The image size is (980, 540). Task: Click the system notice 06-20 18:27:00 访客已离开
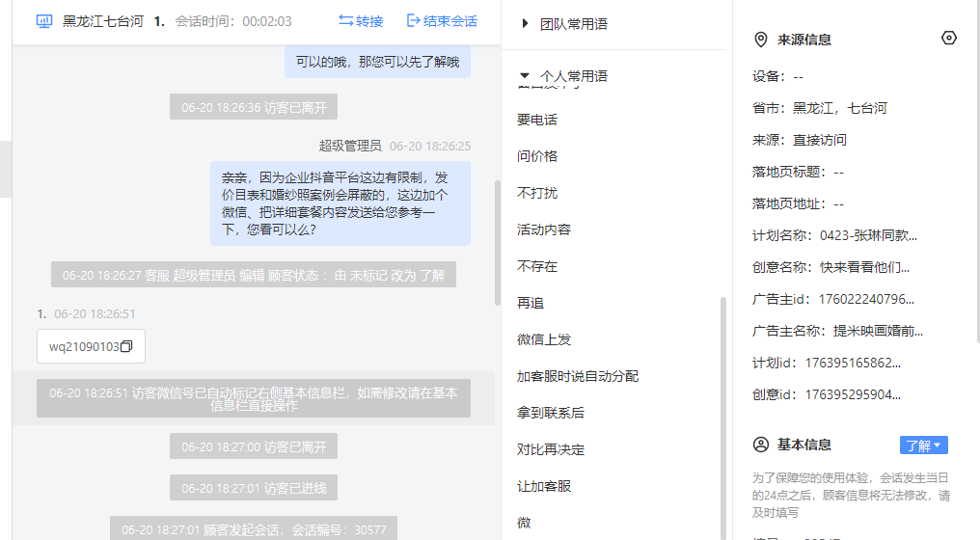coord(254,446)
